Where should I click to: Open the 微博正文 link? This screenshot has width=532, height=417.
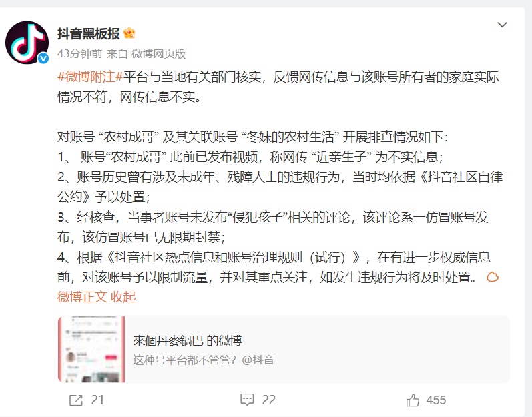(x=82, y=297)
